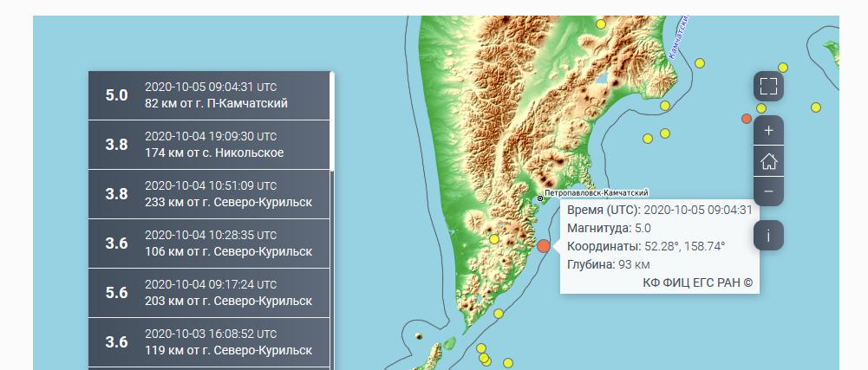Image resolution: width=868 pixels, height=370 pixels.
Task: Select the 174 км от с. Никольское event
Action: 209,145
